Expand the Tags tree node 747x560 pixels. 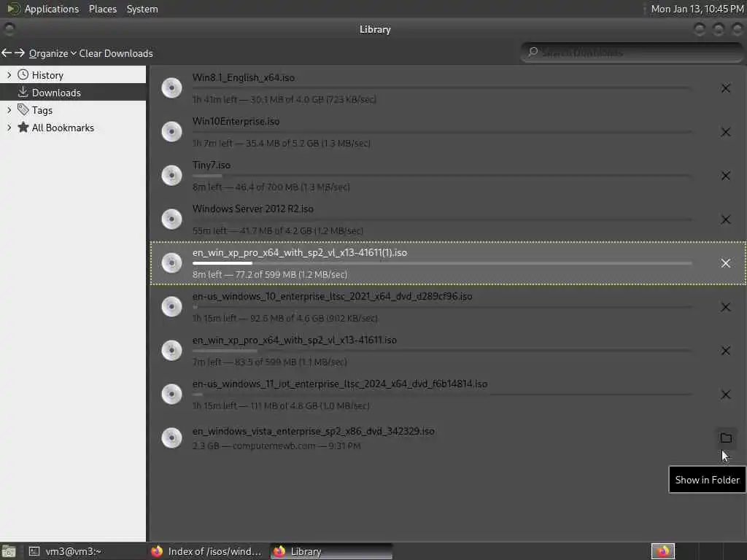(9, 110)
